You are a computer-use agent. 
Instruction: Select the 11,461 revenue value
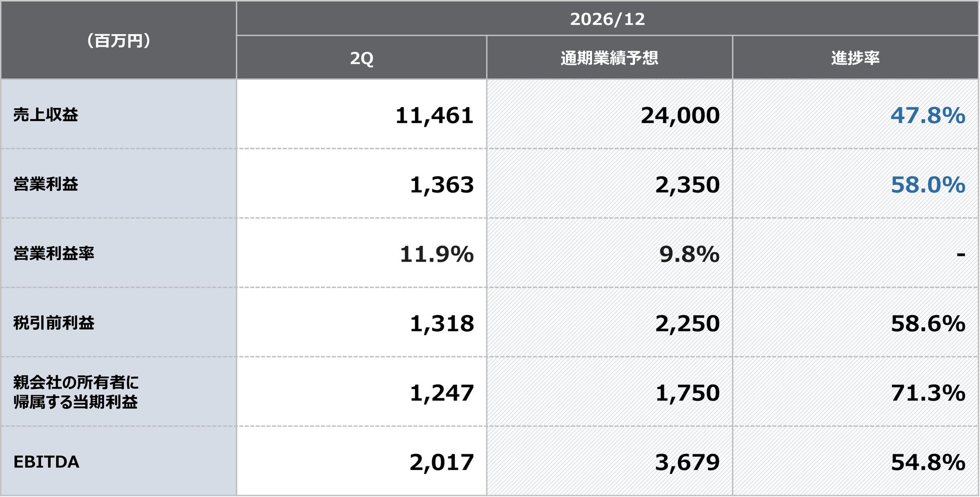434,115
